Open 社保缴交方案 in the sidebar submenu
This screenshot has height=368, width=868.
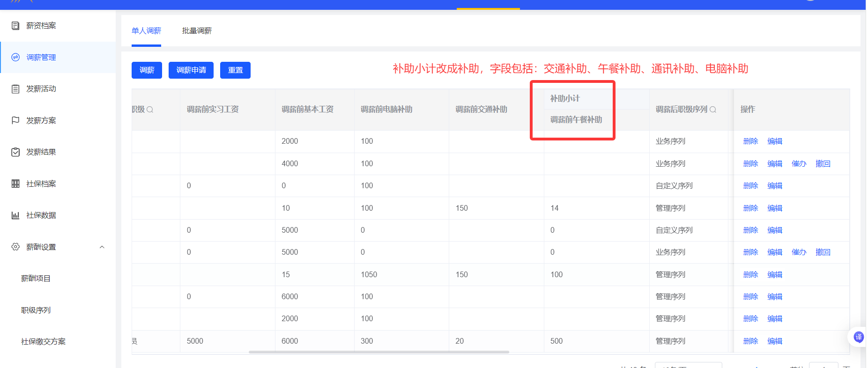[43, 342]
